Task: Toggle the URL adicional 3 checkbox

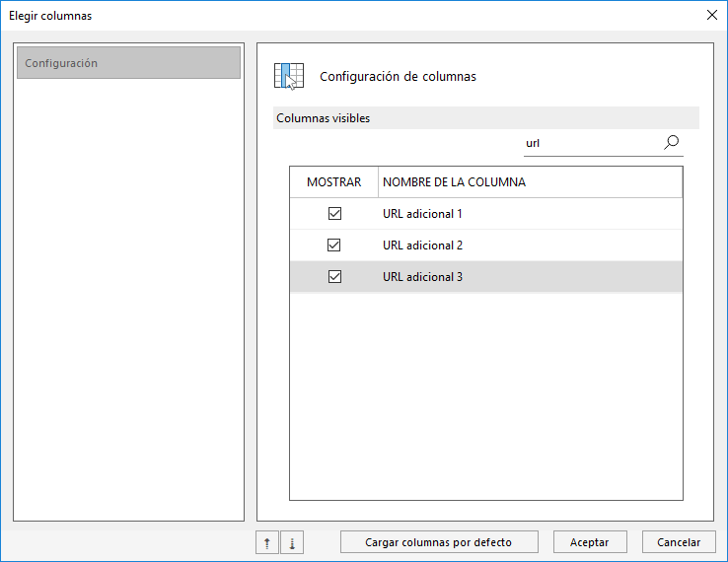Action: point(334,277)
